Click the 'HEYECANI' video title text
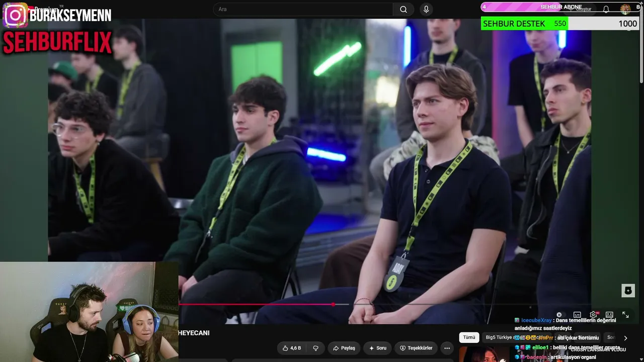 pos(194,333)
